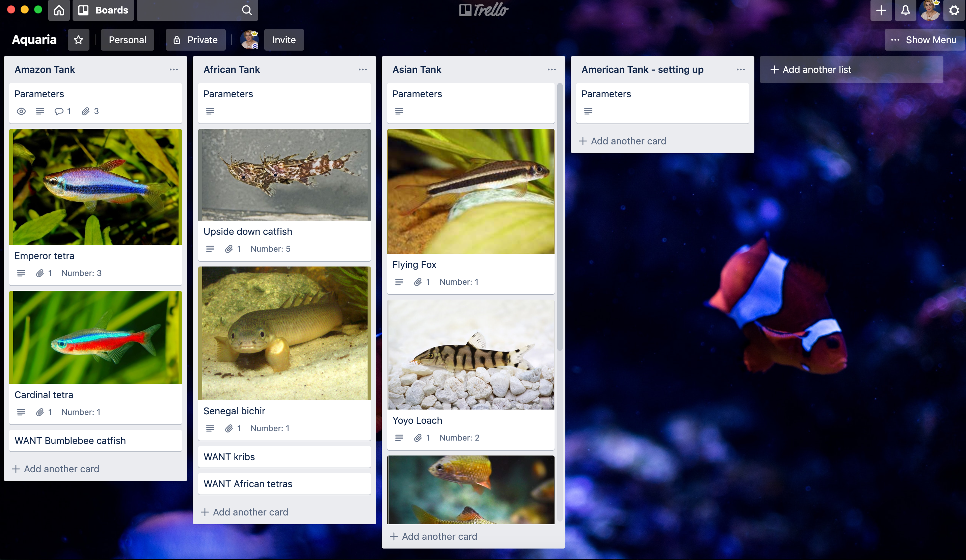Expand the Amazon Tank overflow menu
This screenshot has width=966, height=560.
coord(173,69)
